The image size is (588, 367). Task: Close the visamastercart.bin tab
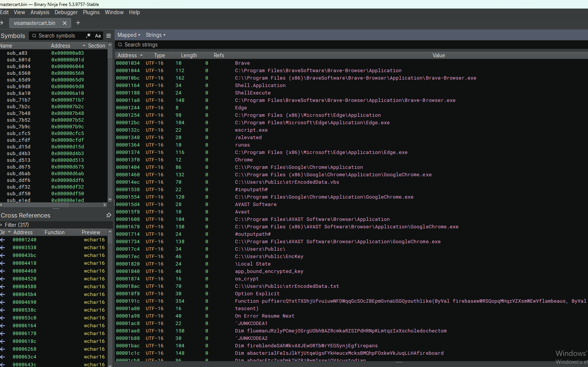(x=65, y=23)
